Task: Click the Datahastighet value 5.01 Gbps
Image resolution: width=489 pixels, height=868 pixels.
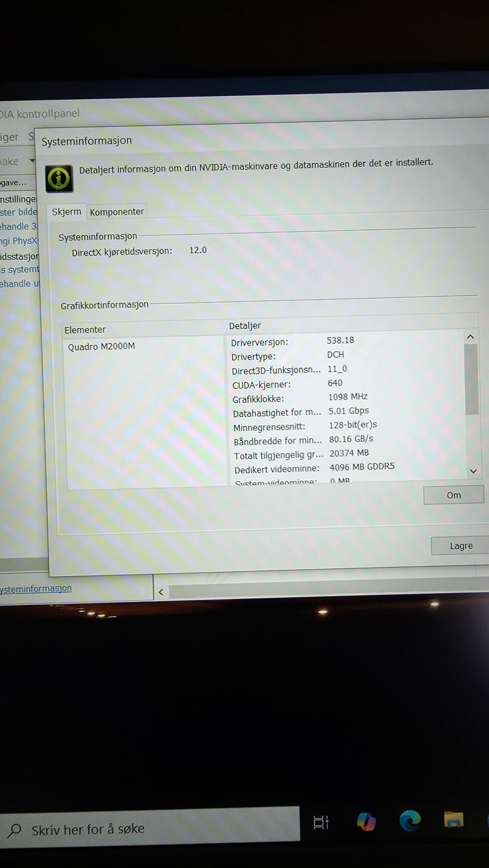Action: 348,410
